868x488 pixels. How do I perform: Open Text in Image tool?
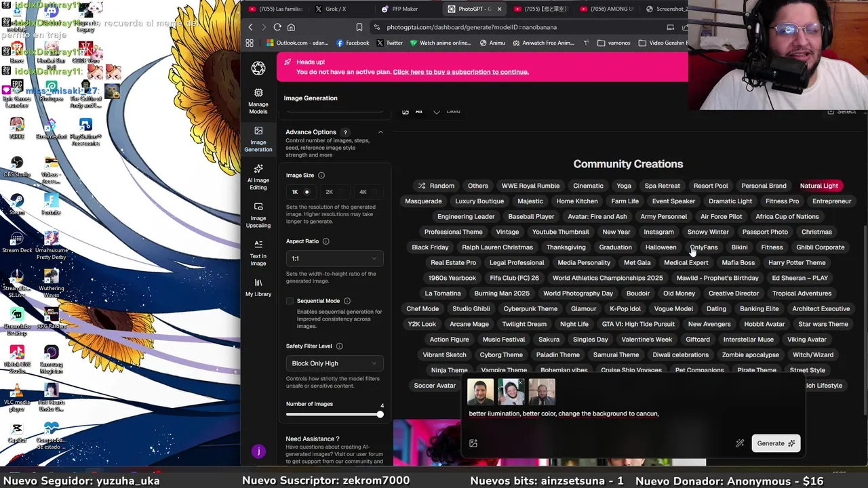[258, 251]
